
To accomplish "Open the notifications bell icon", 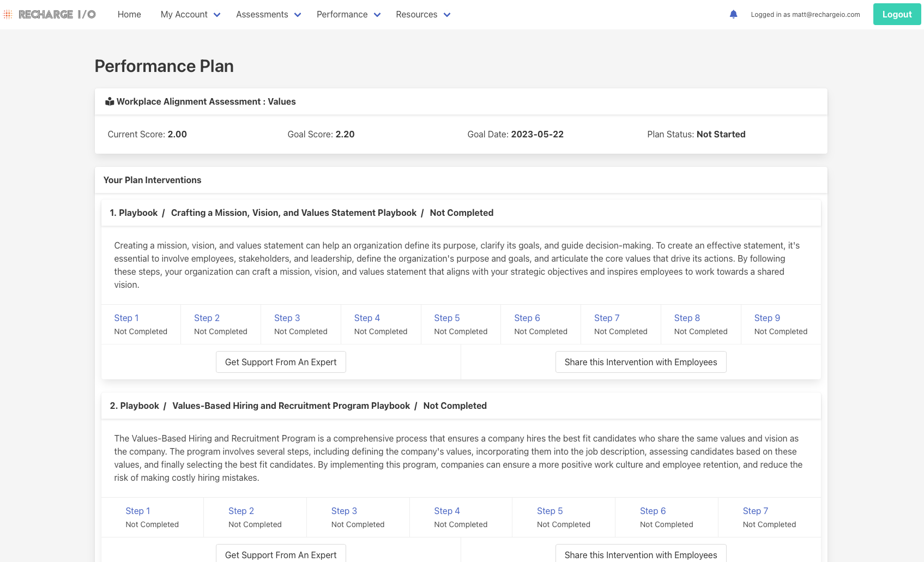I will pos(733,14).
